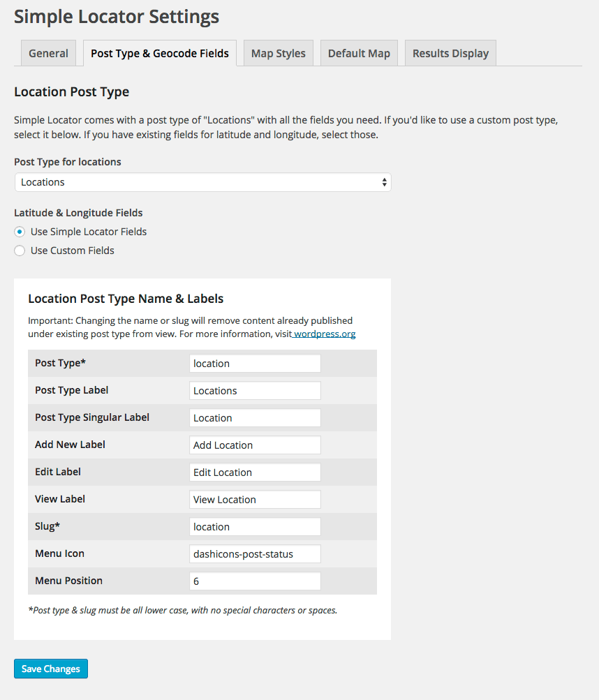
Task: Choose the Use Custom Fields radio button
Action: coord(20,251)
